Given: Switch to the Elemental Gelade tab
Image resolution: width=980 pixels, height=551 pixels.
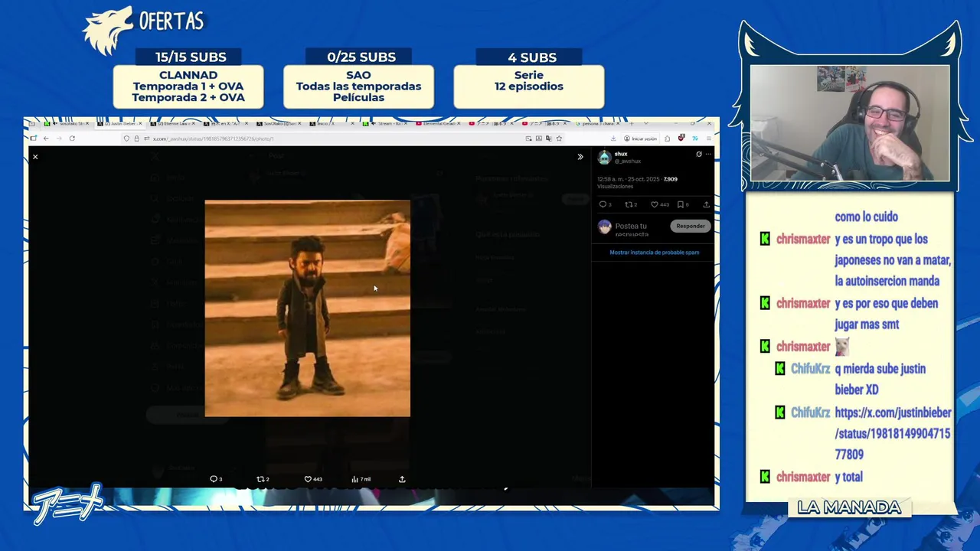Looking at the screenshot, I should point(439,123).
